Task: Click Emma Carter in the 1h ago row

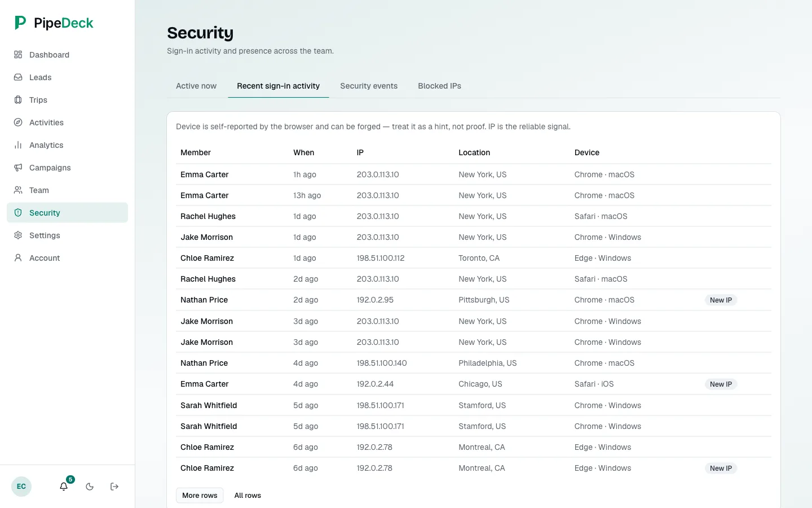Action: (x=204, y=174)
